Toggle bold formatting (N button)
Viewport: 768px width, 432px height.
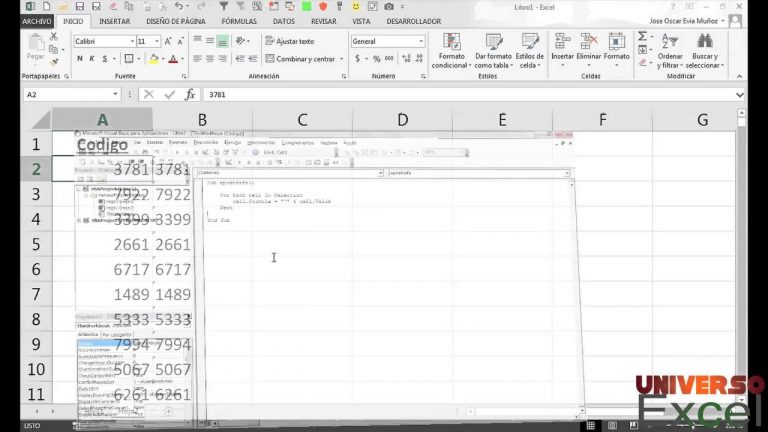(79, 59)
